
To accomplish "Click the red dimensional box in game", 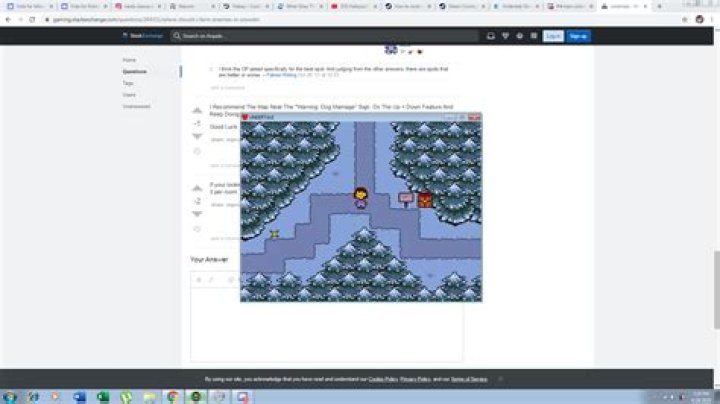I will pyautogui.click(x=425, y=200).
